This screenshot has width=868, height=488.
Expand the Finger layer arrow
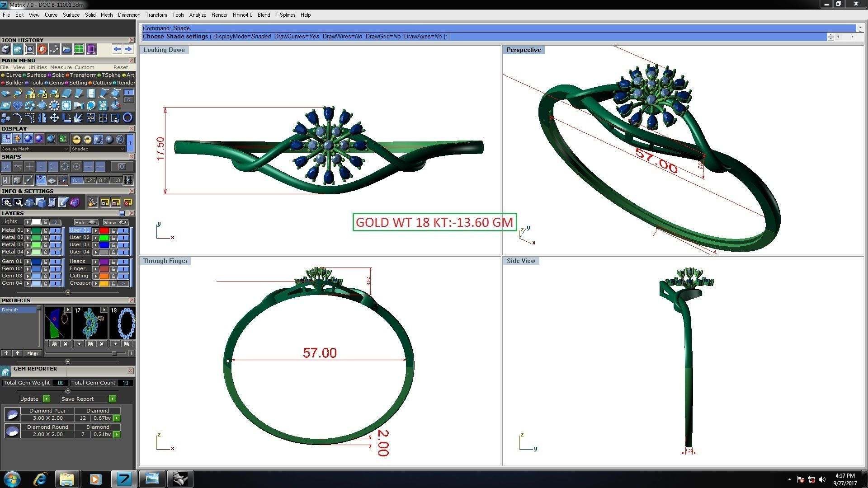pos(95,269)
